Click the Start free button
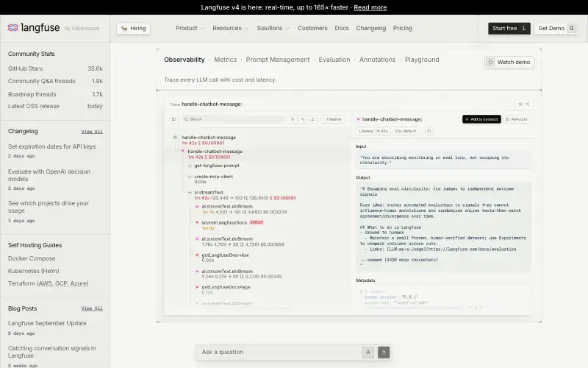This screenshot has height=368, width=588. pos(509,28)
